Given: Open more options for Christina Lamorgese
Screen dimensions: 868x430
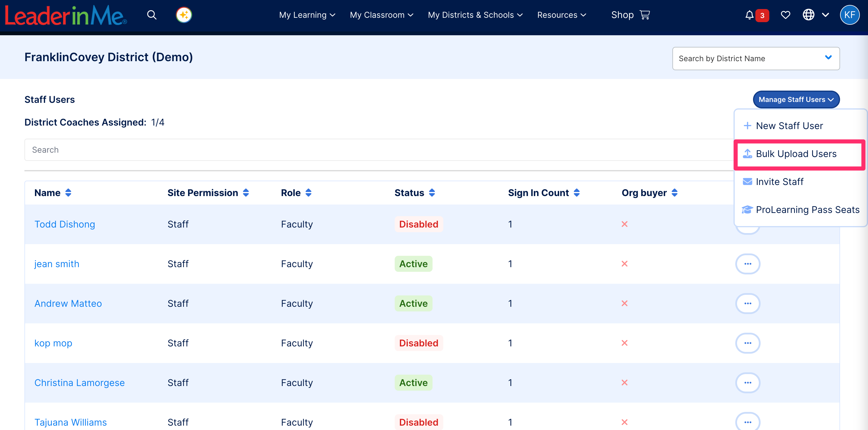Looking at the screenshot, I should 747,383.
